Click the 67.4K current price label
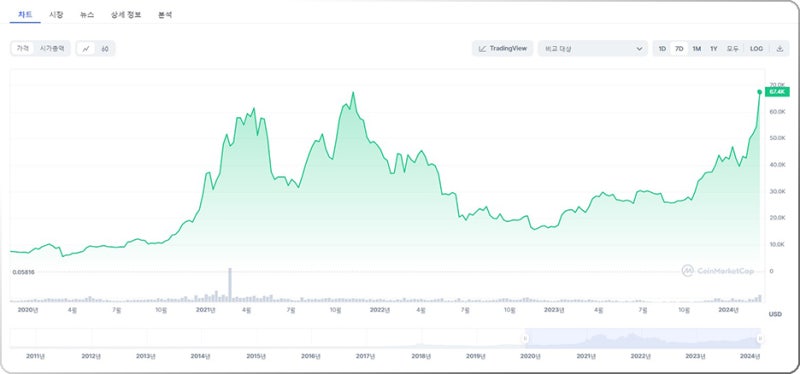This screenshot has width=800, height=374. coord(777,92)
